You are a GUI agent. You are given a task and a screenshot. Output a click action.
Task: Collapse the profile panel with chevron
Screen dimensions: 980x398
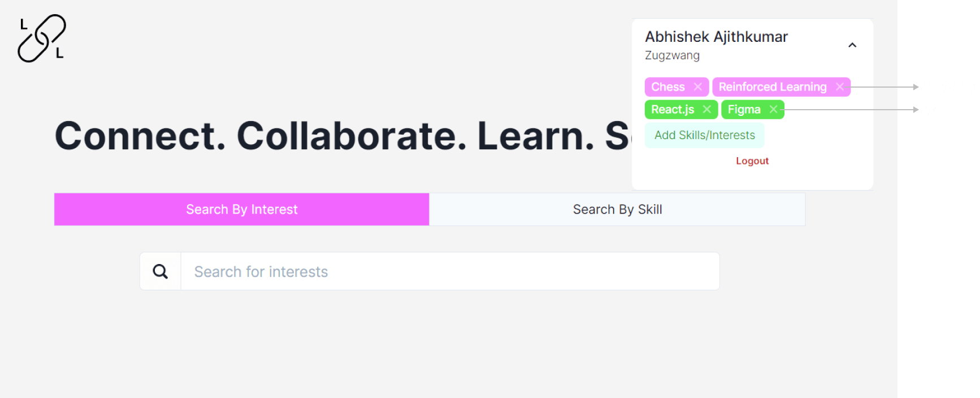[852, 45]
